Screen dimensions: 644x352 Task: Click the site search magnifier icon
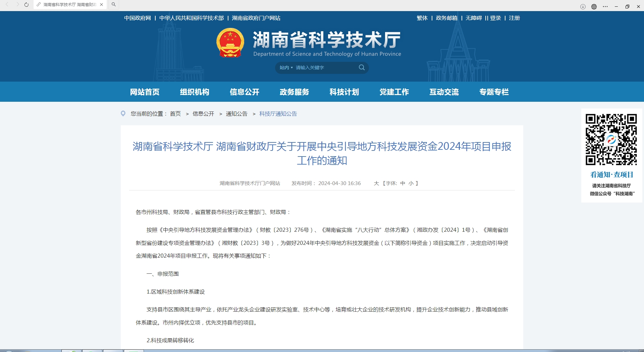coord(362,68)
